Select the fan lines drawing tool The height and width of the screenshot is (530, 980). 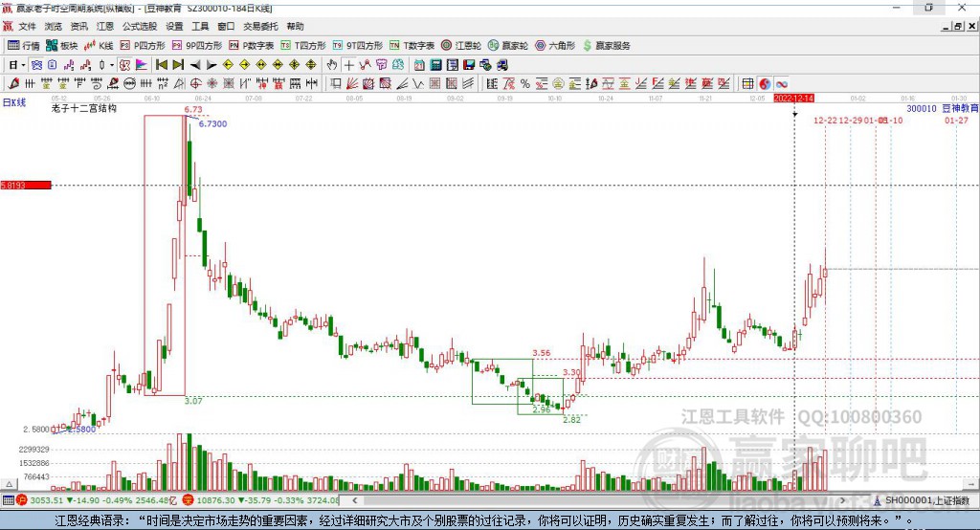pos(352,84)
